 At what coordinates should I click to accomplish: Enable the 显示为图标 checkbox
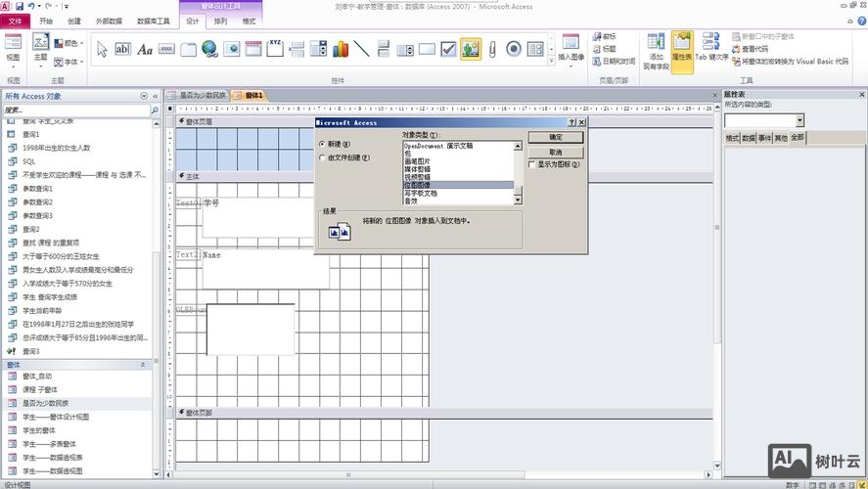point(532,164)
